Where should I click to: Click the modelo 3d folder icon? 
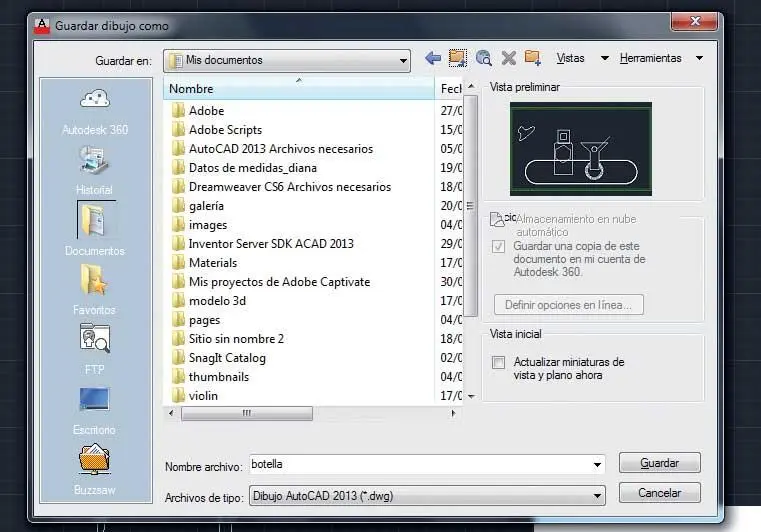coord(178,300)
